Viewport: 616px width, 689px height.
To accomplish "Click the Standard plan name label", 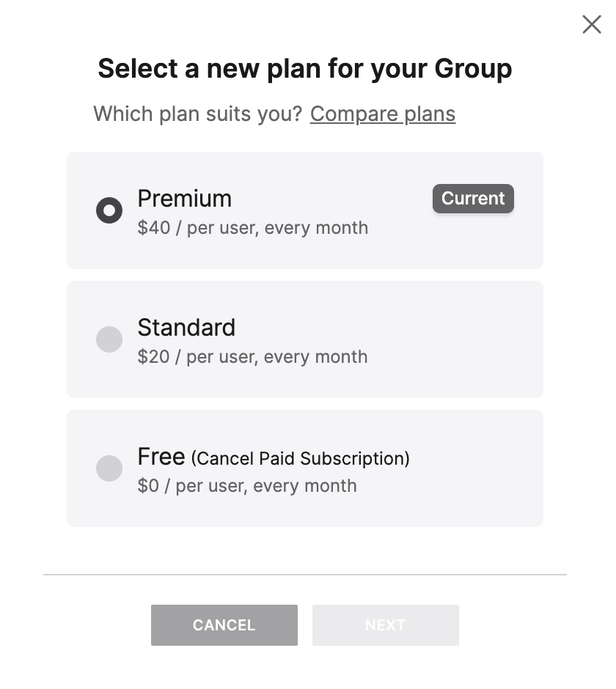I will [x=186, y=328].
